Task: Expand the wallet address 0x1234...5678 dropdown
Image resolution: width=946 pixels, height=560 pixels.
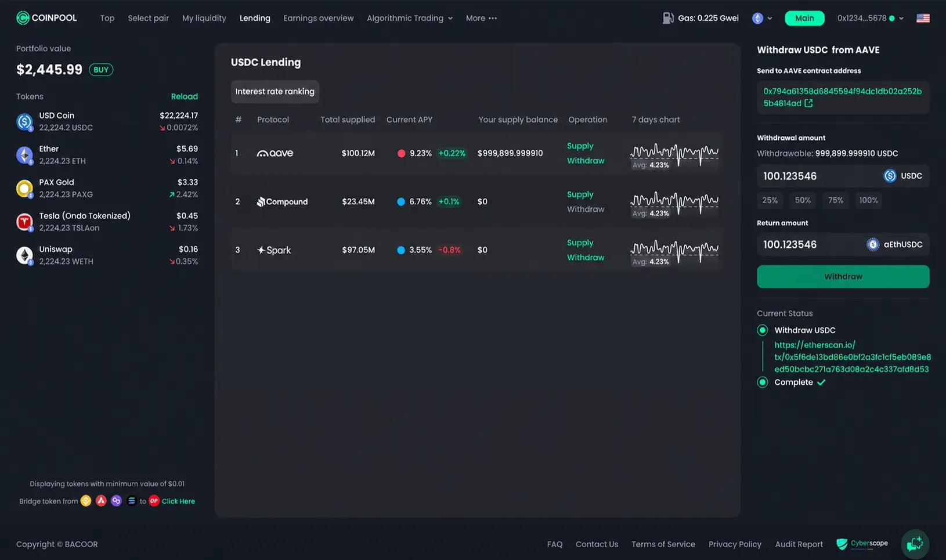Action: click(x=871, y=18)
